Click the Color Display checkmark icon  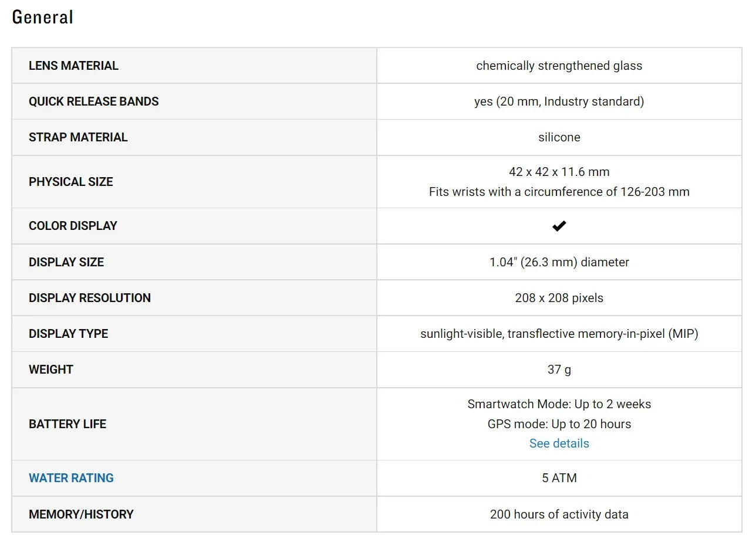tap(559, 226)
